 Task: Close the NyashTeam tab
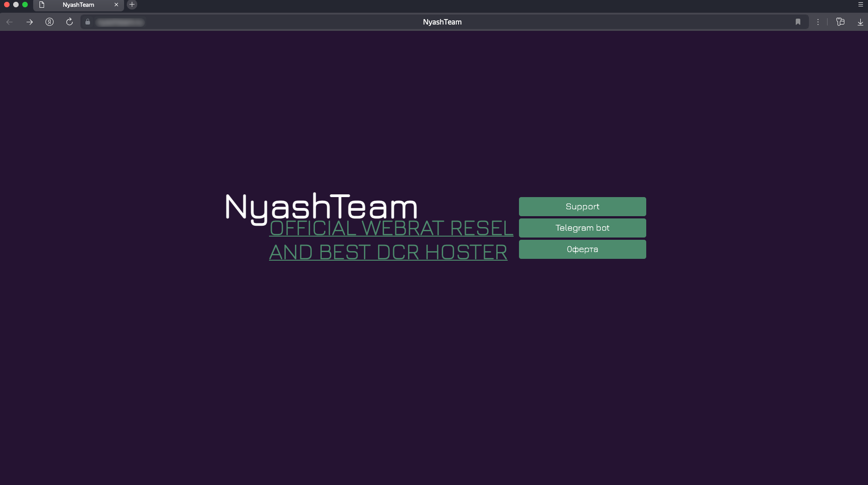[116, 5]
